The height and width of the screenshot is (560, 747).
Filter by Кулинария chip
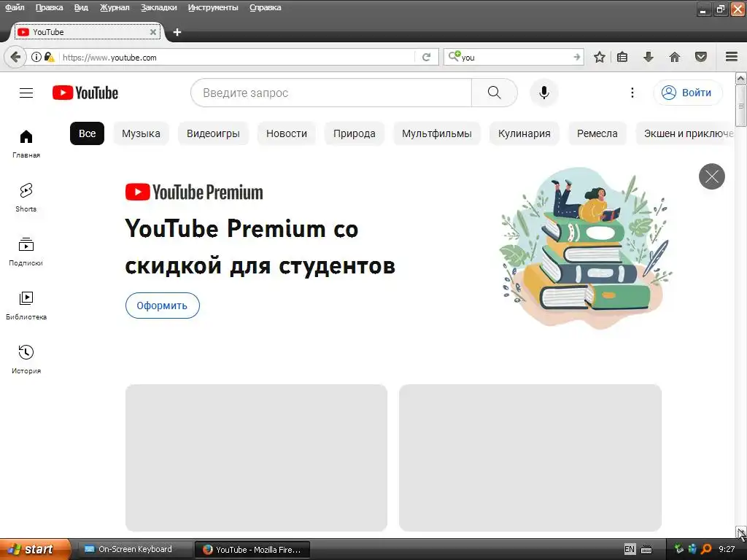click(524, 133)
